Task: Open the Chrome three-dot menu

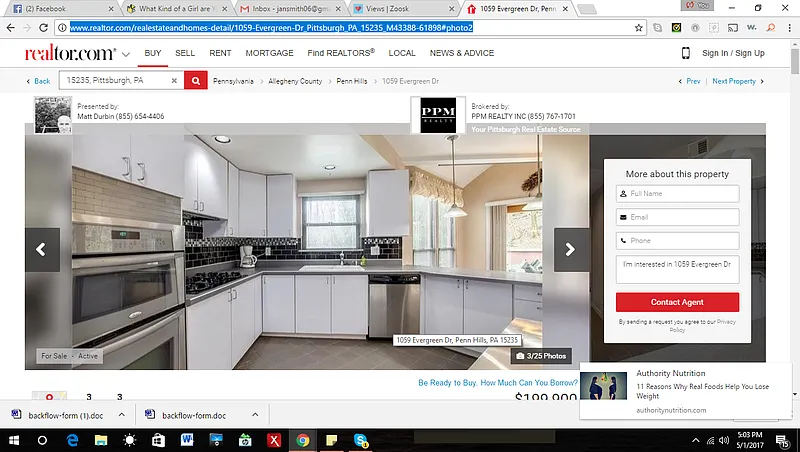Action: (789, 28)
